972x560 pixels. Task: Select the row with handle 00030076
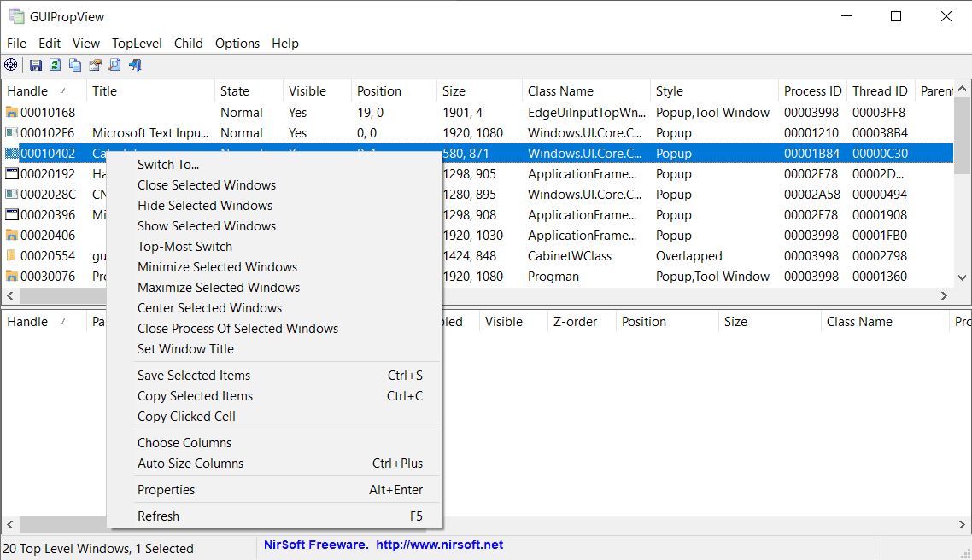pyautogui.click(x=48, y=277)
